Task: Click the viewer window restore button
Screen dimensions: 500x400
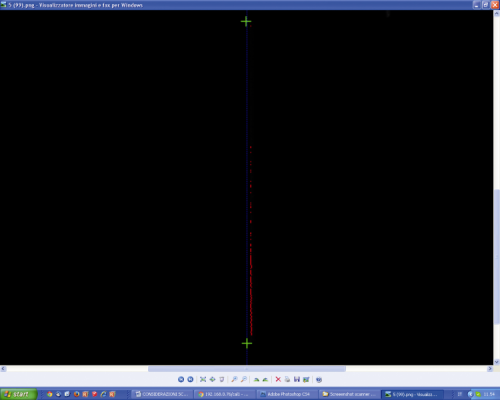Action: (486, 5)
